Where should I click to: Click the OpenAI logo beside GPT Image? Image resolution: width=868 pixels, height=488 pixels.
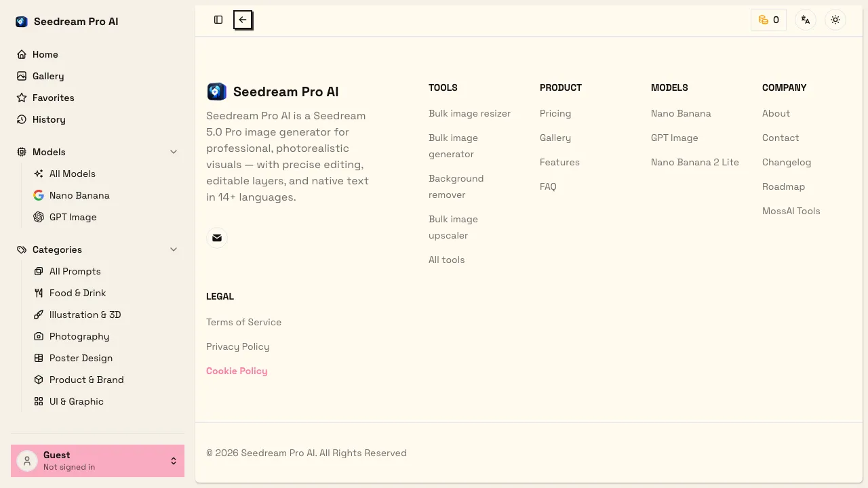coord(39,217)
